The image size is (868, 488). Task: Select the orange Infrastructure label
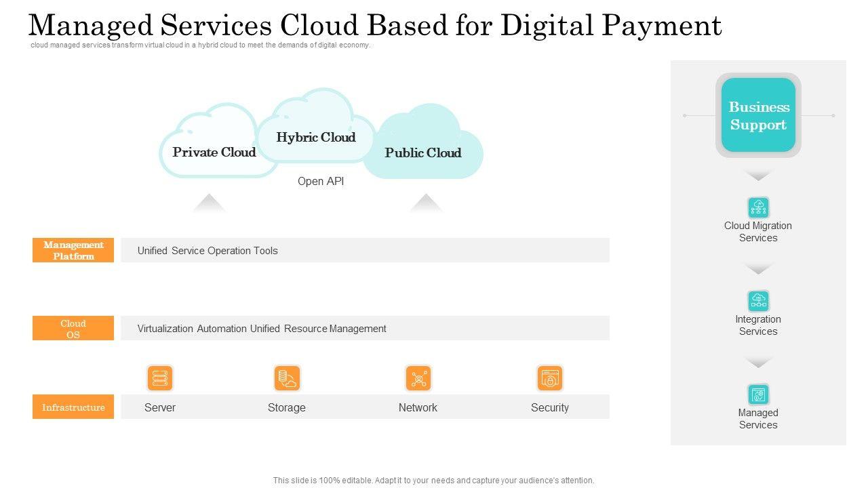coord(73,407)
